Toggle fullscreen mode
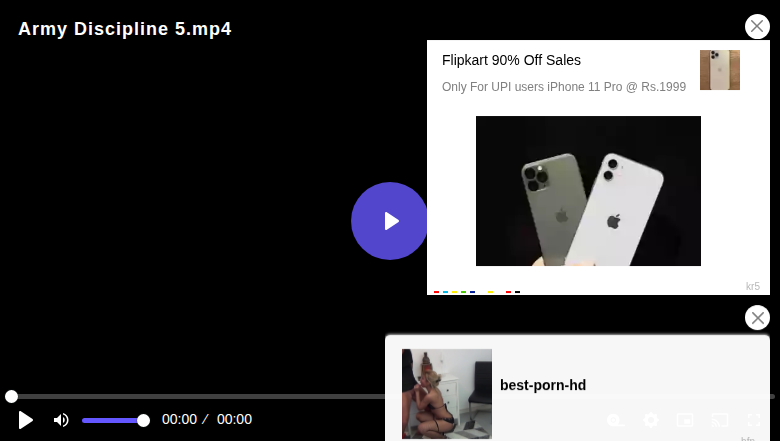The image size is (780, 441). (754, 420)
